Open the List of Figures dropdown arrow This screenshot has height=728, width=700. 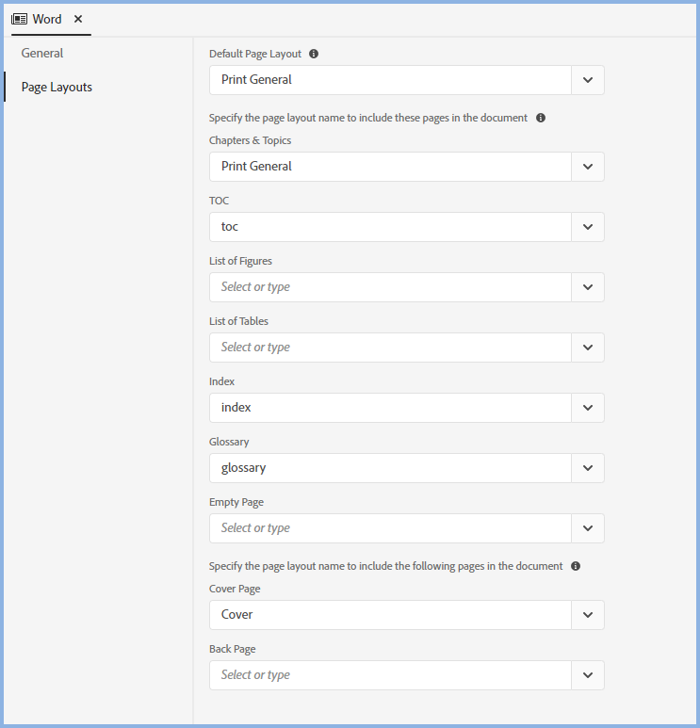click(x=588, y=287)
